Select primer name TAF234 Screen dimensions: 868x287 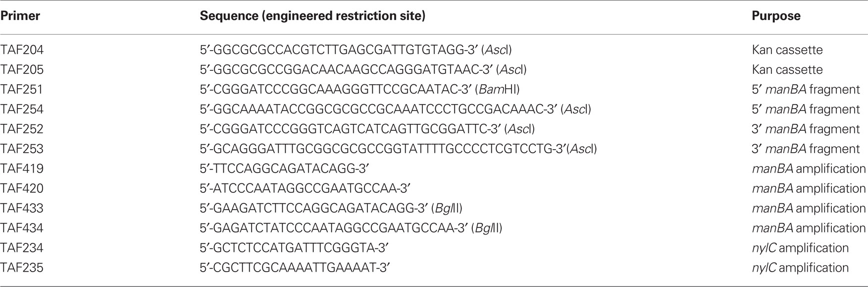click(22, 248)
